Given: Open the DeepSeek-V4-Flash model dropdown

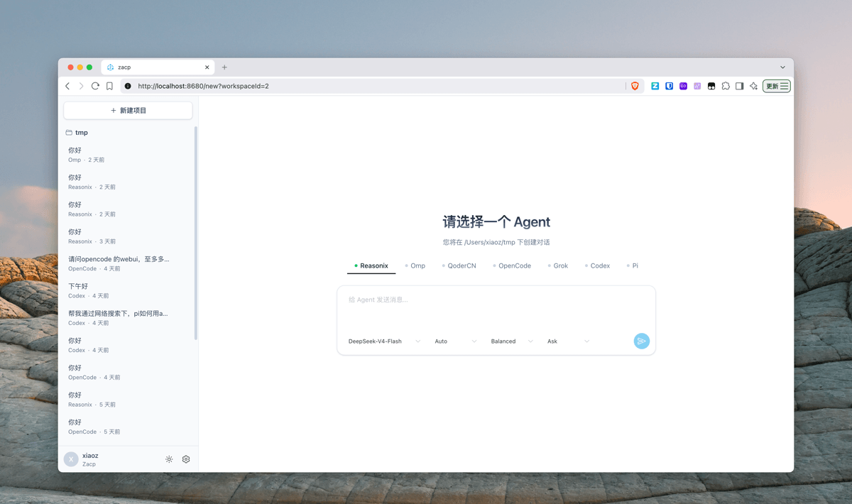Looking at the screenshot, I should tap(384, 341).
